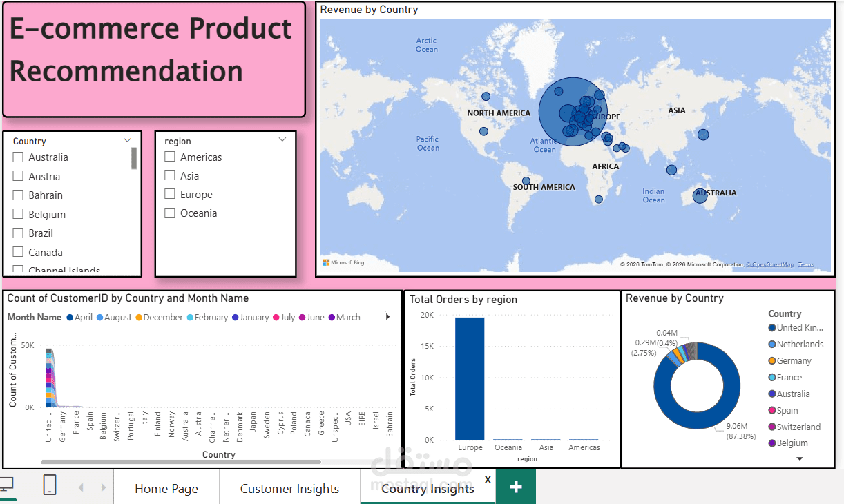Click the Asia bar label in orders chart
This screenshot has width=844, height=504.
pyautogui.click(x=546, y=447)
